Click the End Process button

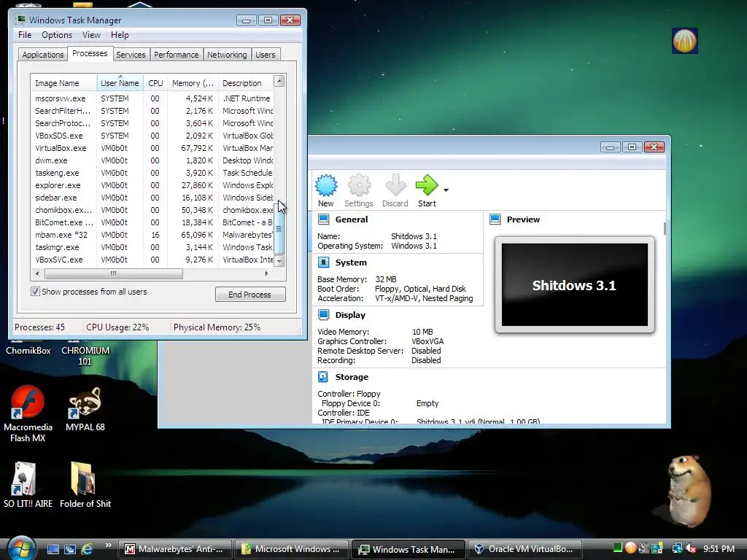[250, 295]
